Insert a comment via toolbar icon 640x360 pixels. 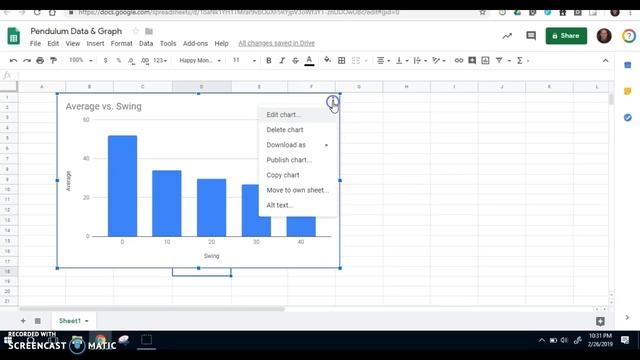[x=472, y=60]
